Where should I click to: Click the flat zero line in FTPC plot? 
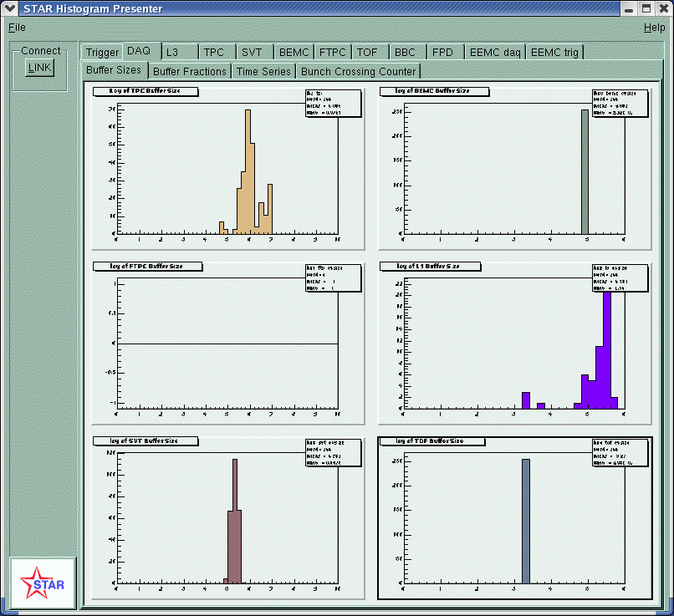click(227, 344)
